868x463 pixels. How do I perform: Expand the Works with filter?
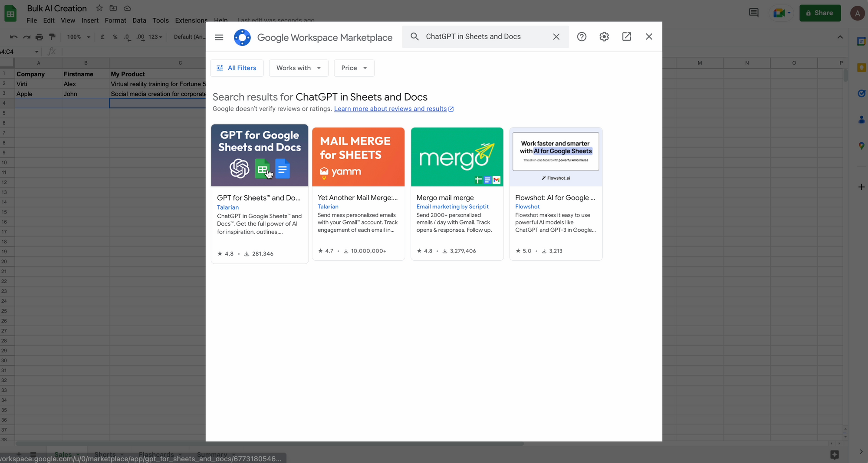(x=299, y=68)
